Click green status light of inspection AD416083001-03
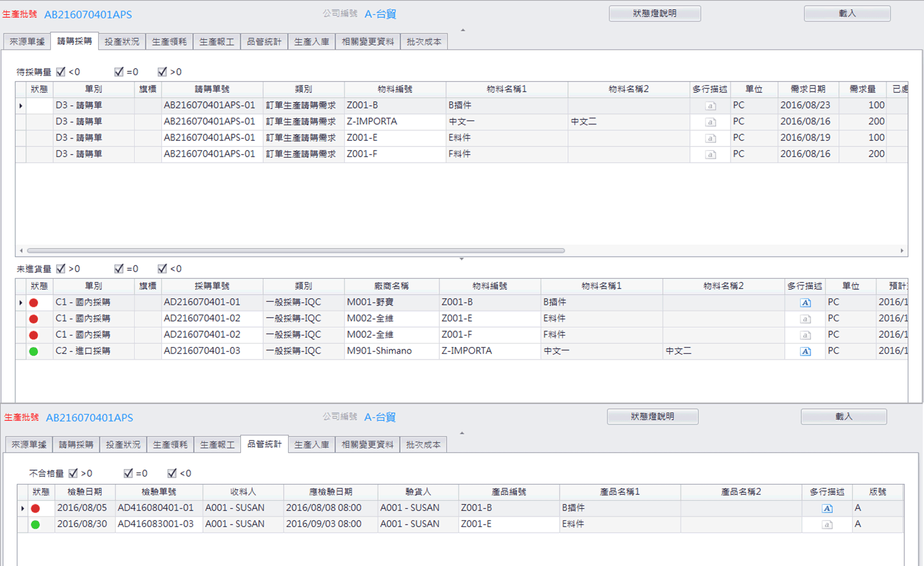 point(35,525)
